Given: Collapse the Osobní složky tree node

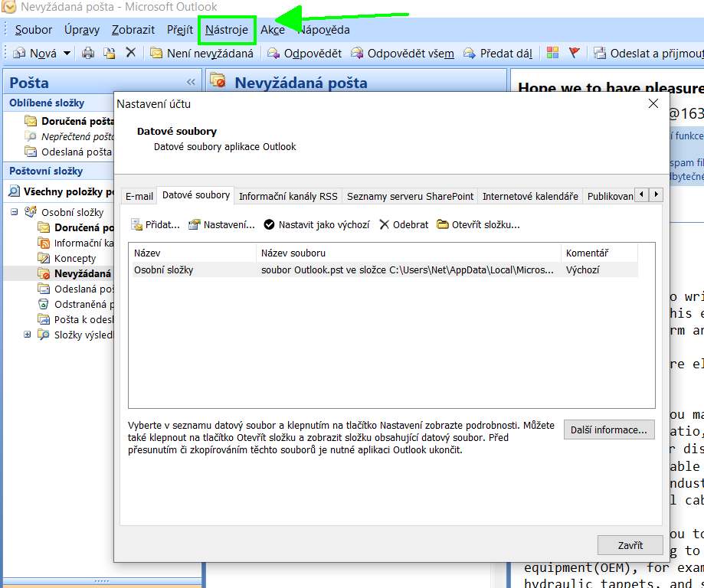Looking at the screenshot, I should (x=14, y=212).
